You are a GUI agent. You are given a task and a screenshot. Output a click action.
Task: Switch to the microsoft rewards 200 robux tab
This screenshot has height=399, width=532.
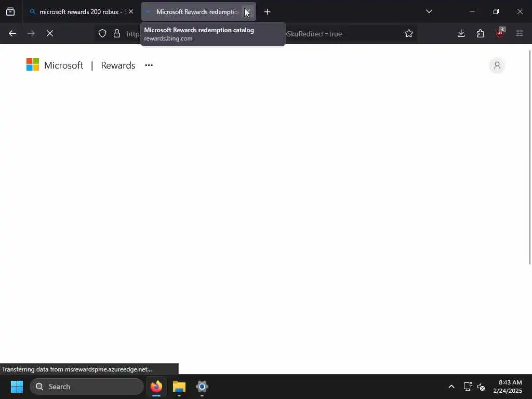[82, 12]
